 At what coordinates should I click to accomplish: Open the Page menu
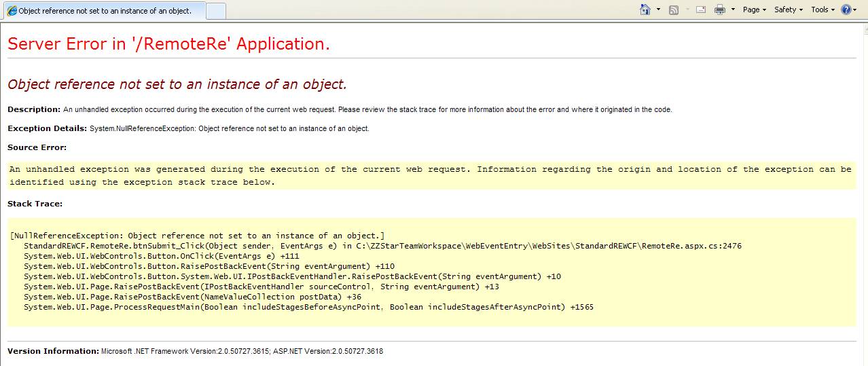point(754,10)
